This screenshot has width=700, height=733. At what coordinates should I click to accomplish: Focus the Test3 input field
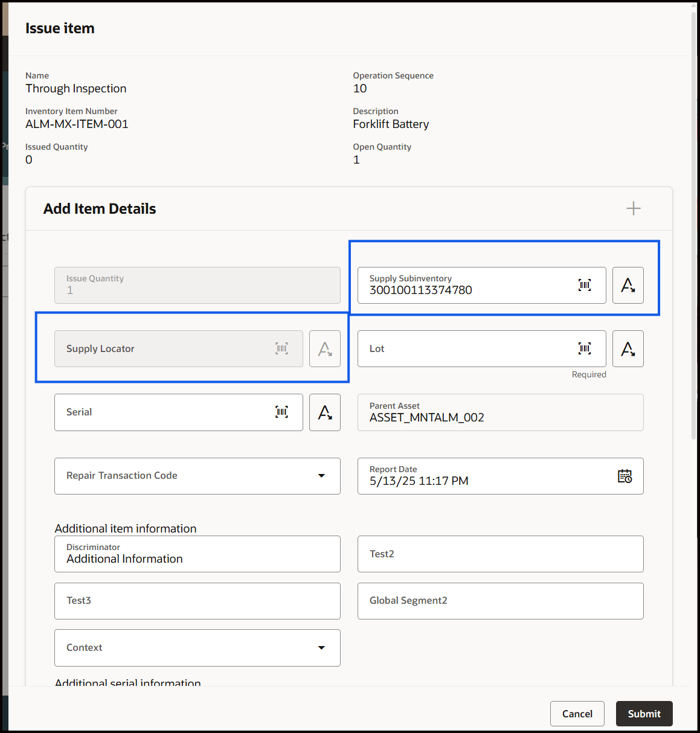(x=197, y=601)
